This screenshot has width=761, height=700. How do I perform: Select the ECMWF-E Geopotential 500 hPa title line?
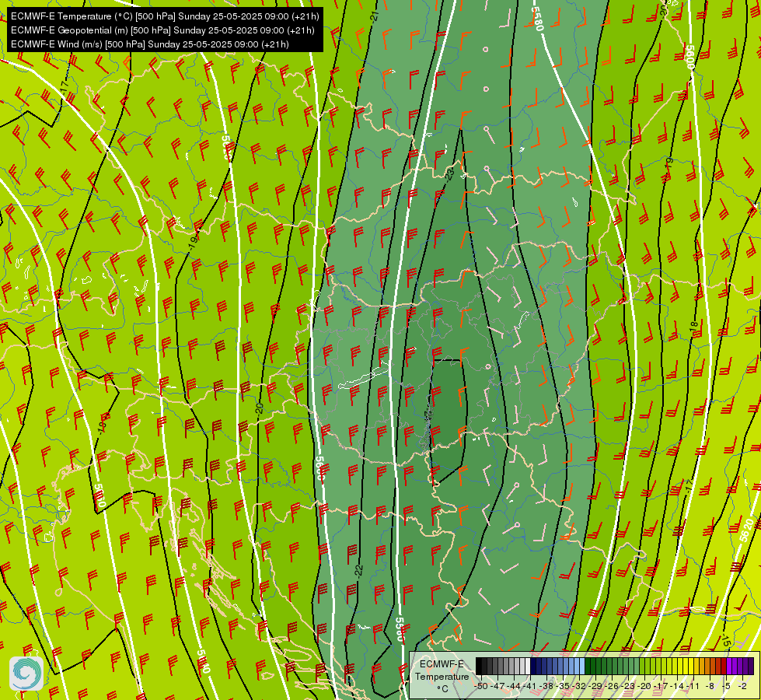pyautogui.click(x=162, y=30)
